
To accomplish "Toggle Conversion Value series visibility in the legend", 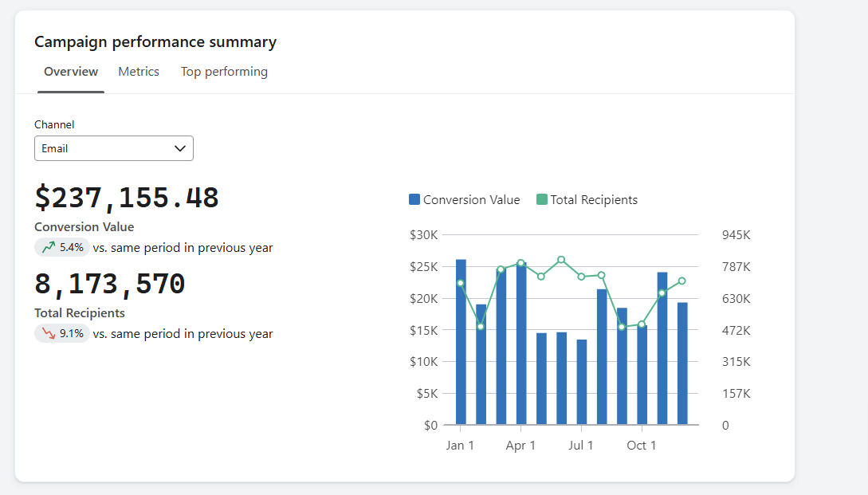I will tap(464, 199).
